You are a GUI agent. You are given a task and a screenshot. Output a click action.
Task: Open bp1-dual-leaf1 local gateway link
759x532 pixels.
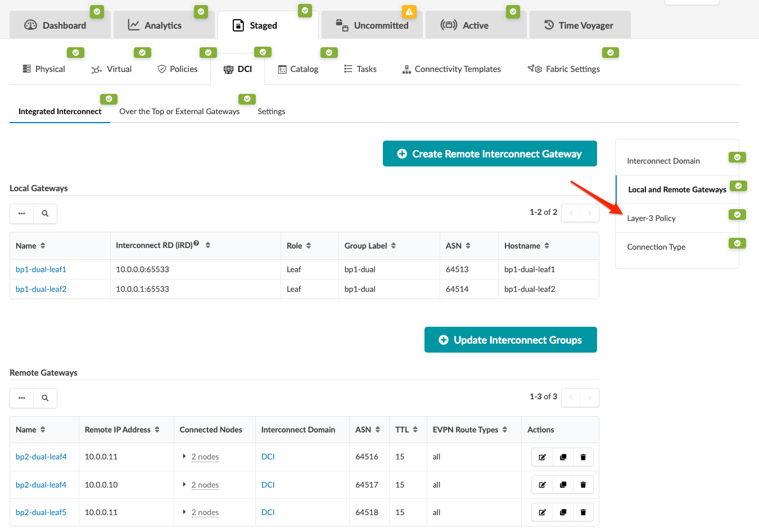pos(41,269)
